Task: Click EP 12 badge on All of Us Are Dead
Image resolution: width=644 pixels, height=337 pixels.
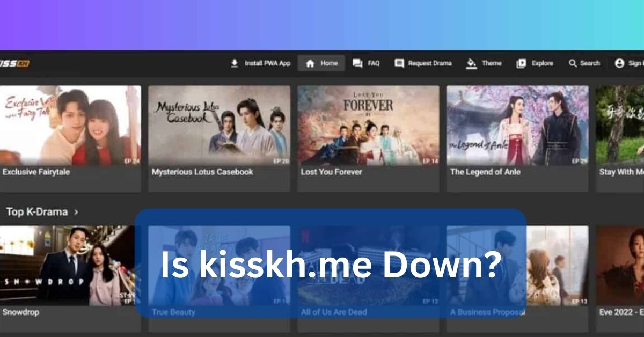Action: 430,301
